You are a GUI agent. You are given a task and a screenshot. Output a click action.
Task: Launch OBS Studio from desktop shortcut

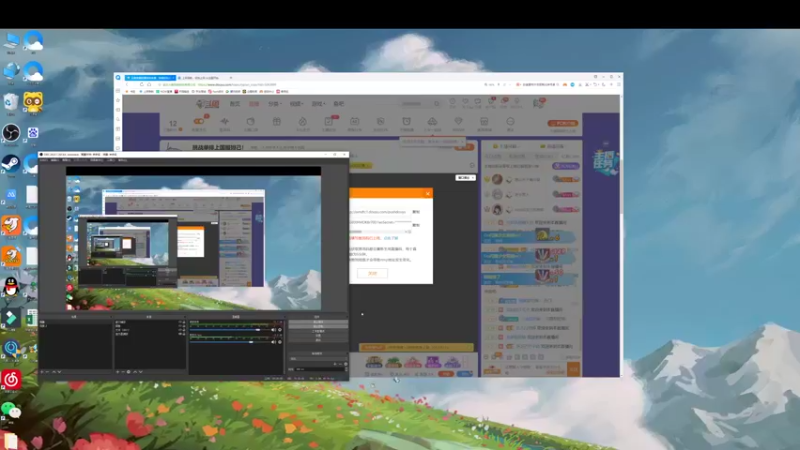tap(11, 134)
